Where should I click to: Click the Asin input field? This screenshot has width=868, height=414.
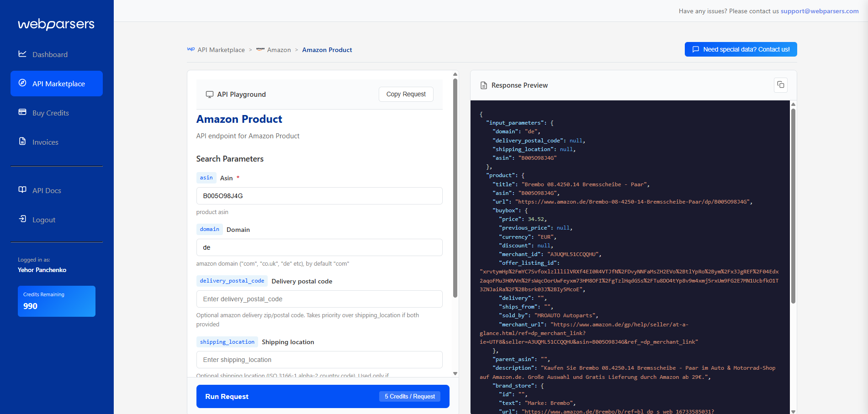coord(319,196)
